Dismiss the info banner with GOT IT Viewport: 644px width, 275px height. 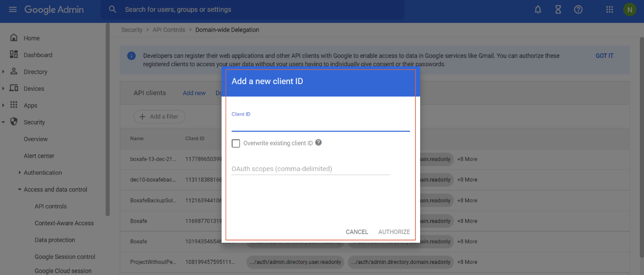604,56
